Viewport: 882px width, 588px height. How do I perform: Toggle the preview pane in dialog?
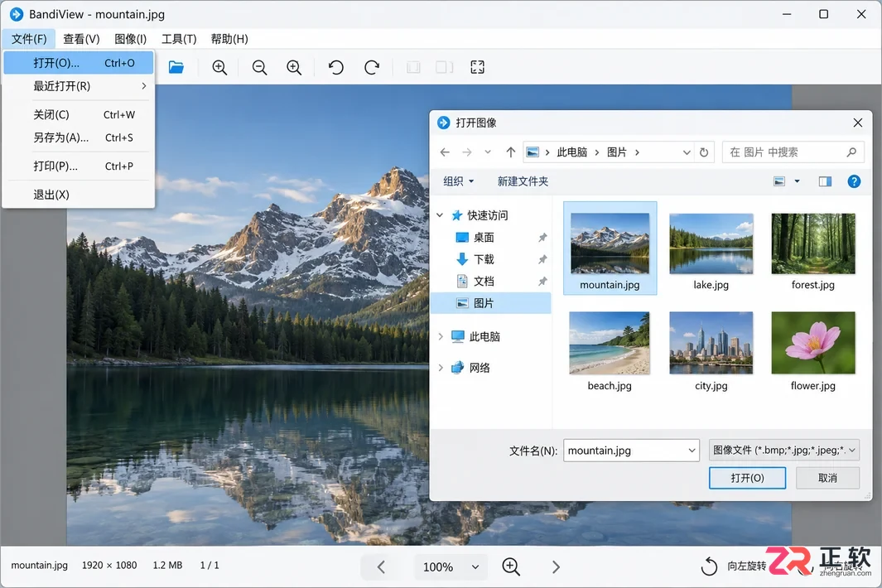825,181
